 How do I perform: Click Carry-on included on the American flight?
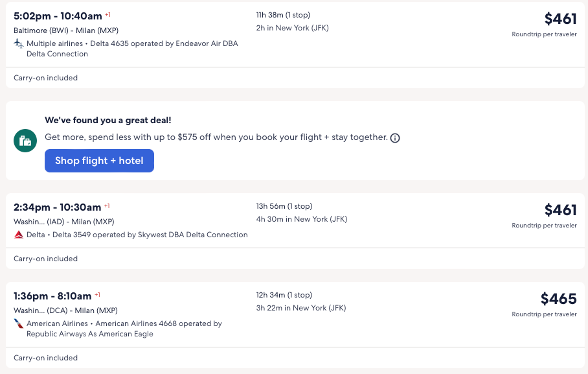coord(45,358)
